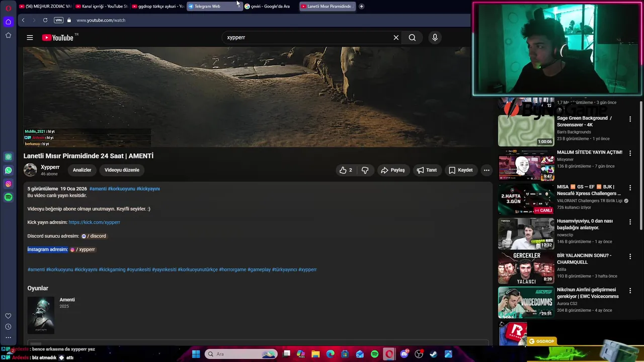This screenshot has height=362, width=644.
Task: Click the #horrorgame hashtag
Action: click(x=232, y=269)
